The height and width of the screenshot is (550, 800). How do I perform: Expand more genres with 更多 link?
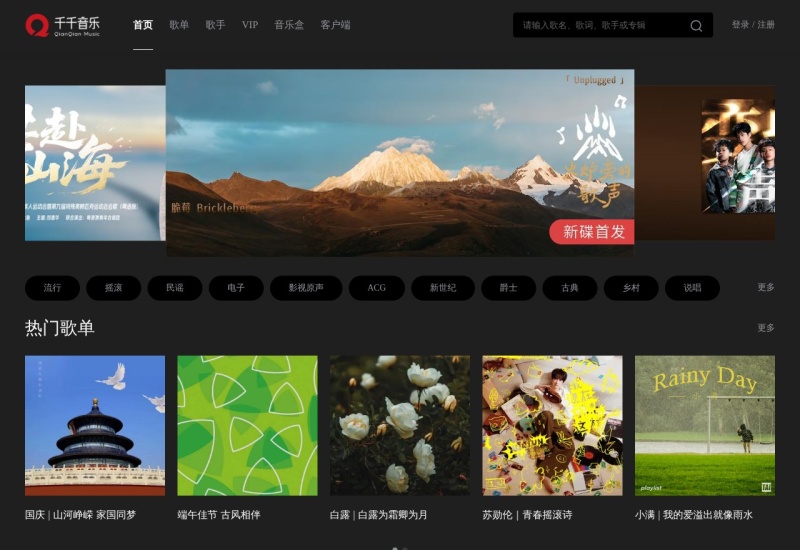pyautogui.click(x=765, y=288)
